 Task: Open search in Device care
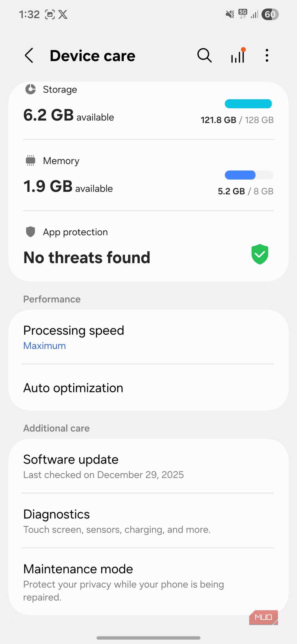(204, 55)
